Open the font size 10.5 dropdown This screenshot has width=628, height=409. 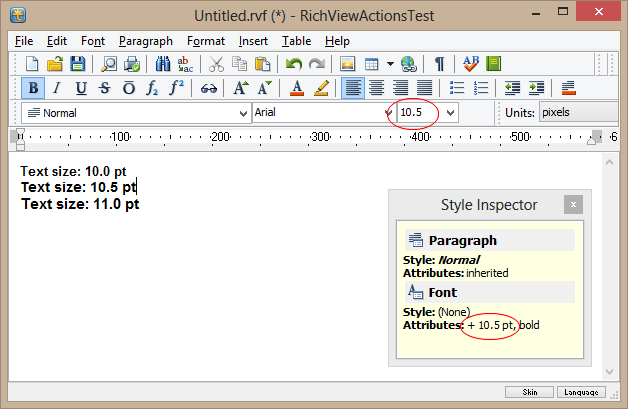point(451,113)
